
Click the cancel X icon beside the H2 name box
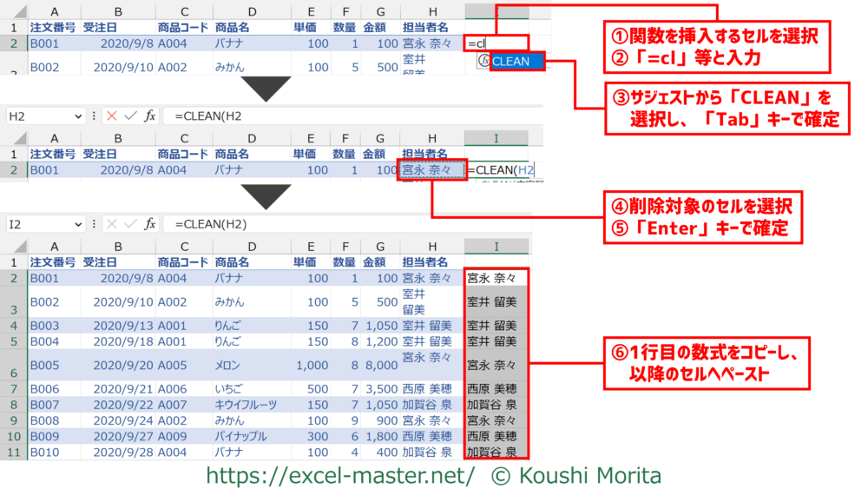pos(111,116)
